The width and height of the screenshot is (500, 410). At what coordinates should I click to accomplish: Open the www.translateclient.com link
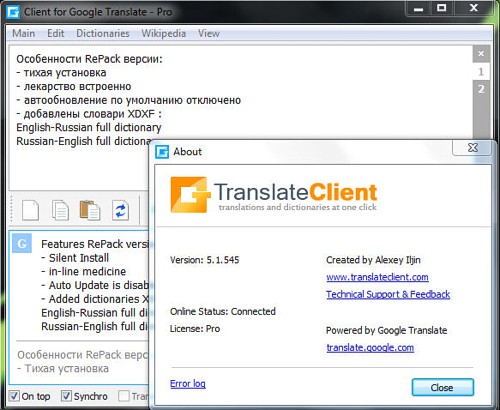(x=377, y=277)
